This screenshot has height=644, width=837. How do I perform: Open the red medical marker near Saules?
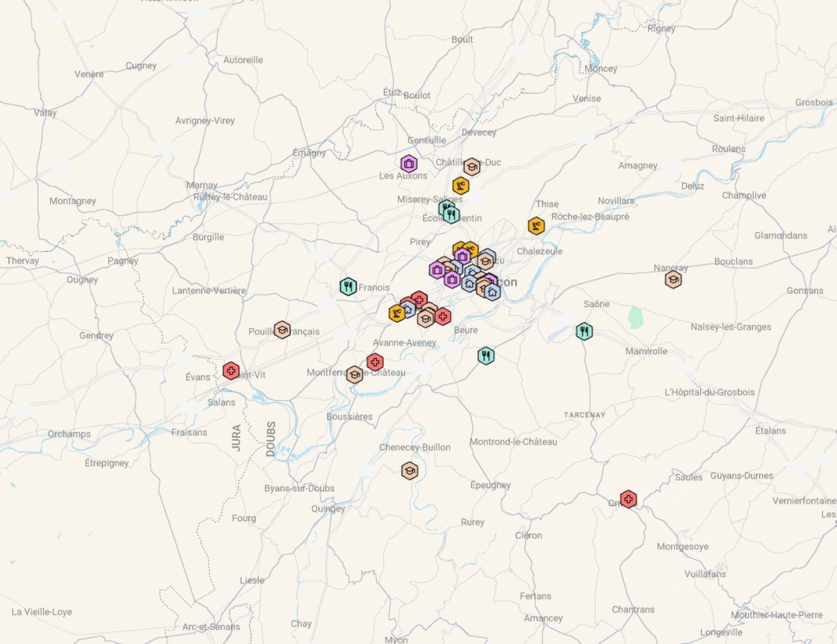628,499
